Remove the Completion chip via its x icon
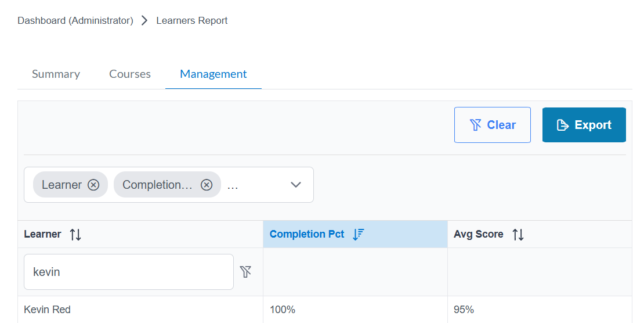The image size is (644, 323). point(206,185)
